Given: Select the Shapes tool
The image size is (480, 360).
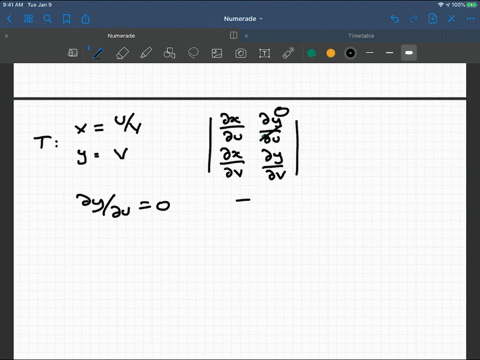Looking at the screenshot, I should tap(169, 53).
